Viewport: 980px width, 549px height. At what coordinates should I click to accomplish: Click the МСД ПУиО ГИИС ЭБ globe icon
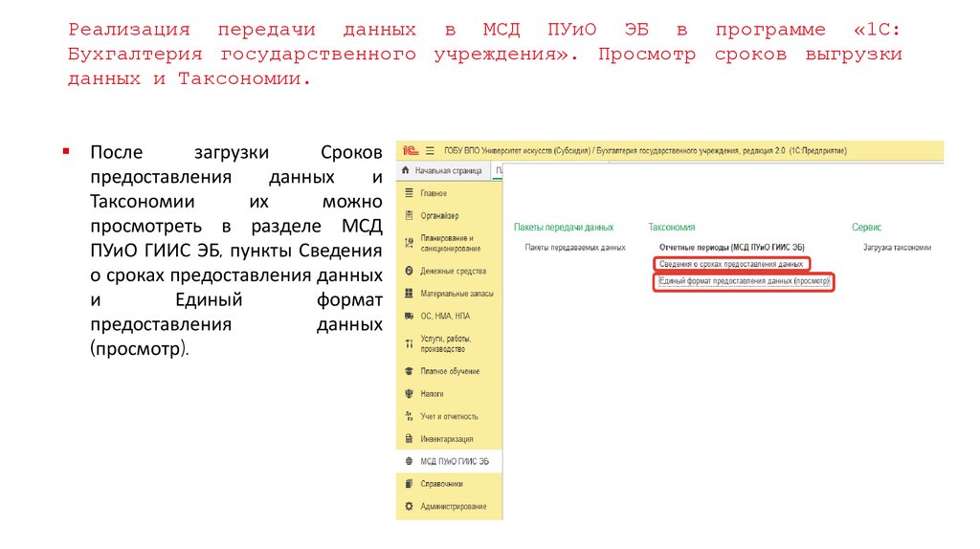(x=409, y=461)
